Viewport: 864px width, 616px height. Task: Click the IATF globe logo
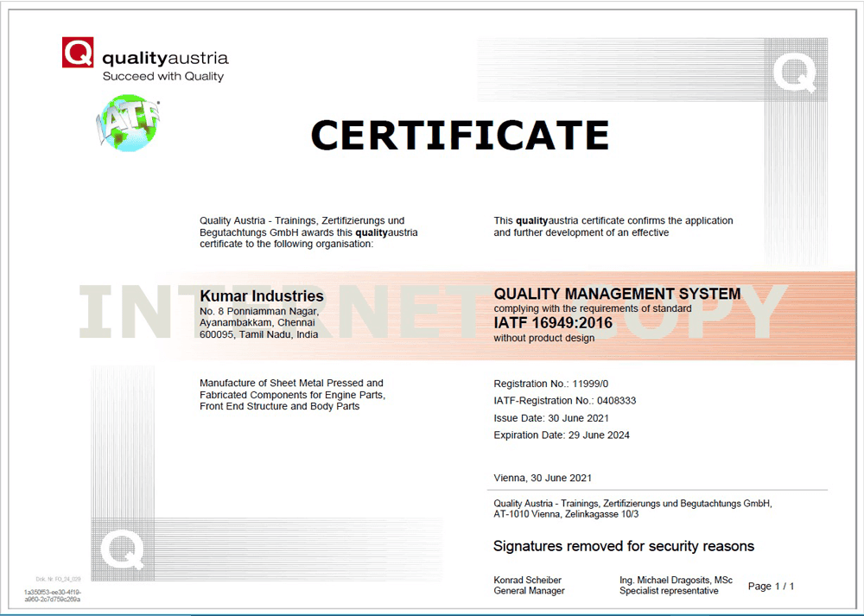[128, 123]
